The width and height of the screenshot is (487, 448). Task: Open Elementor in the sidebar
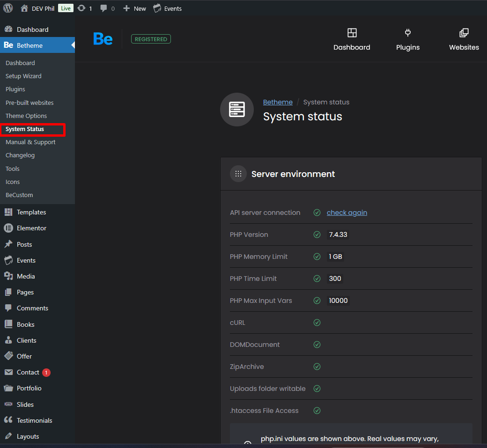[x=31, y=228]
